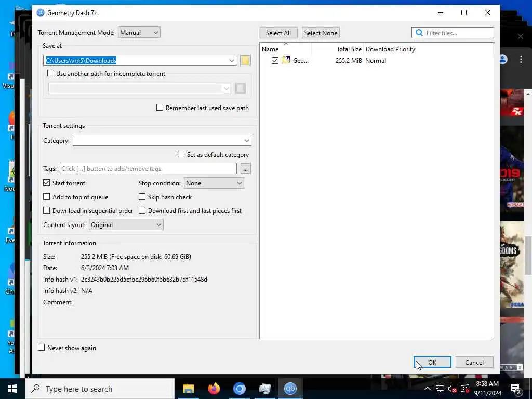Check Never show again
The image size is (532, 399).
click(x=42, y=348)
